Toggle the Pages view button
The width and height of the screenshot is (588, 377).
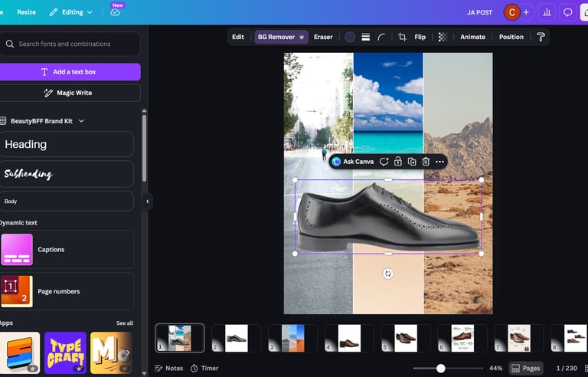click(x=526, y=368)
